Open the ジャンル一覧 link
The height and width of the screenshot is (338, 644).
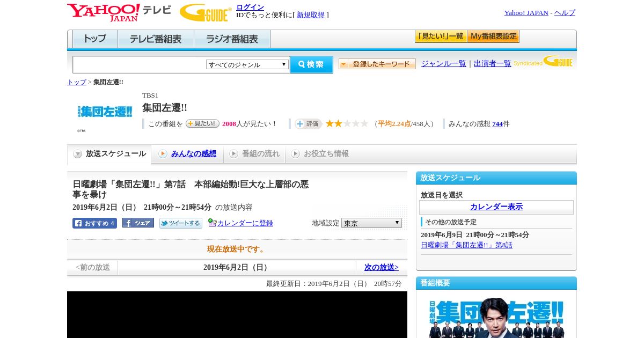point(444,63)
